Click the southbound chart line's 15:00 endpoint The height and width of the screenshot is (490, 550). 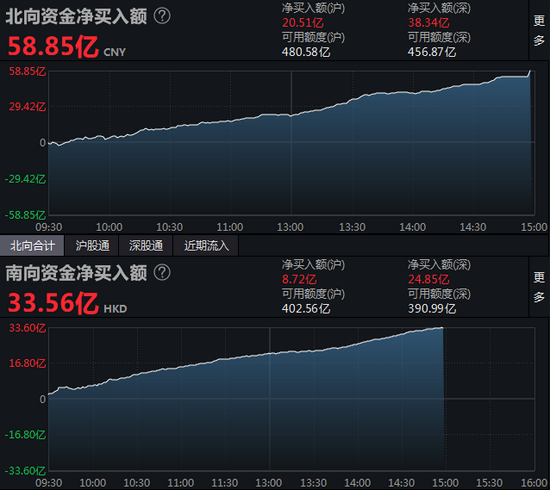point(443,328)
